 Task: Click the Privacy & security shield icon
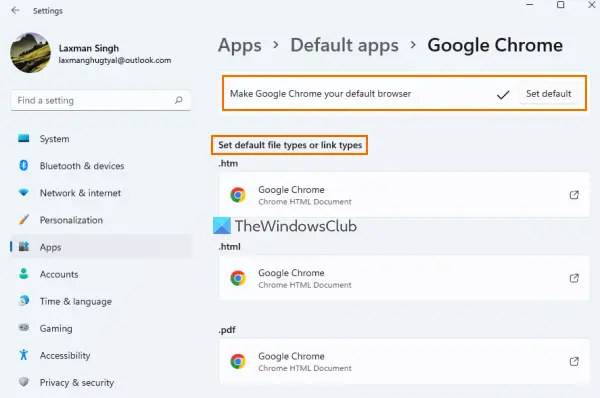point(24,382)
